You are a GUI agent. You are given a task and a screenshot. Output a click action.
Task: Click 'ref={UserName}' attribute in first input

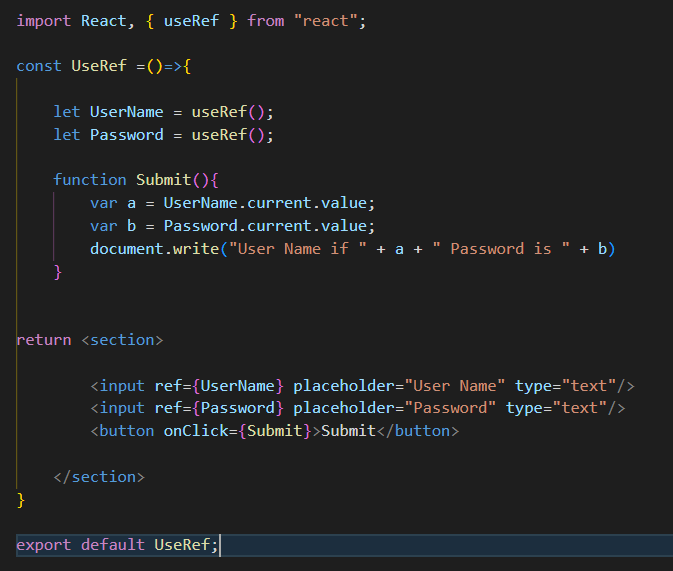pos(219,386)
